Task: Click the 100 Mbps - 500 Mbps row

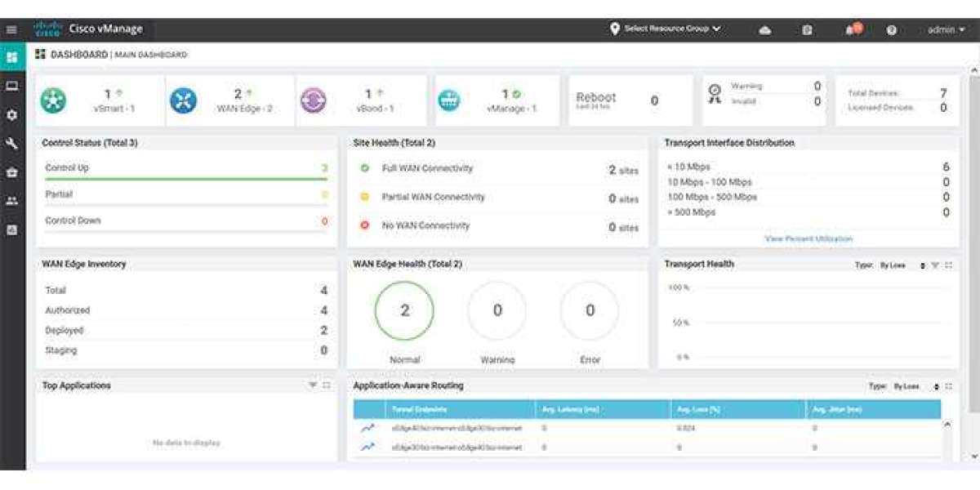Action: (808, 197)
